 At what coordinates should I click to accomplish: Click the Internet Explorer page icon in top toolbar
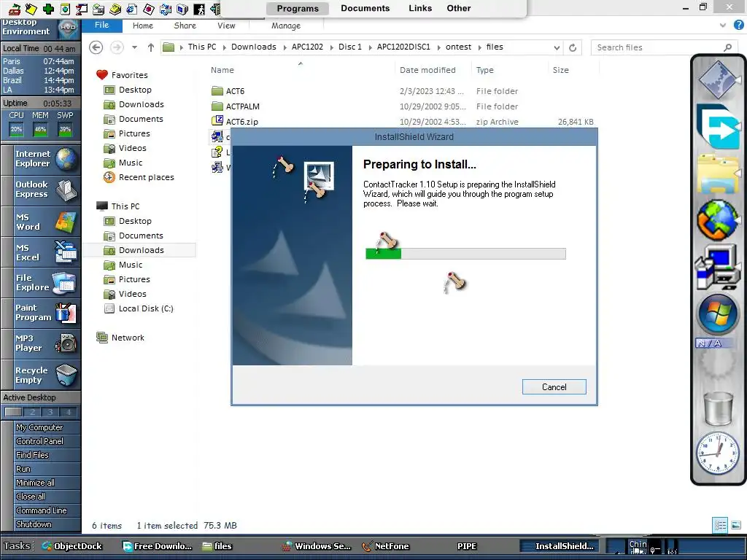(132, 9)
